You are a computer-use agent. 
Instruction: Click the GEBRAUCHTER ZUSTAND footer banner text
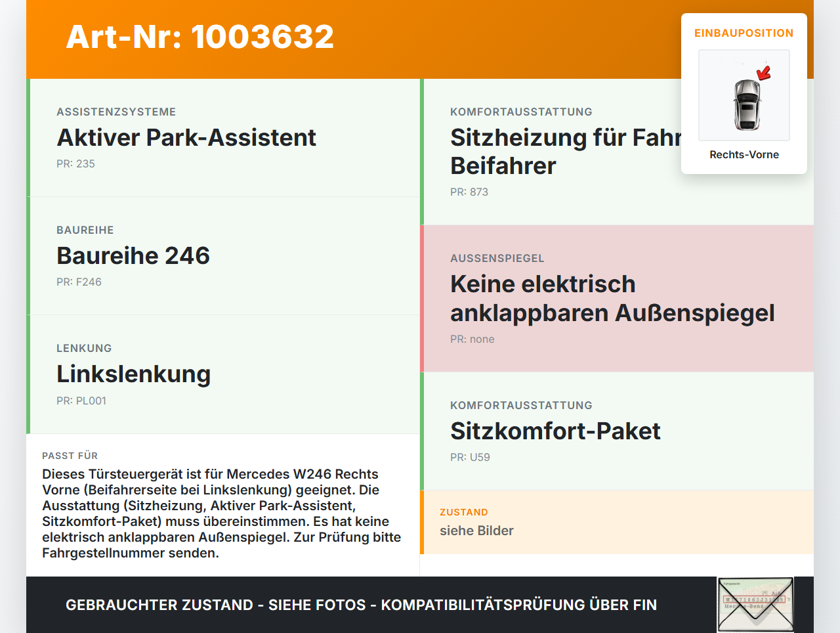pos(361,605)
